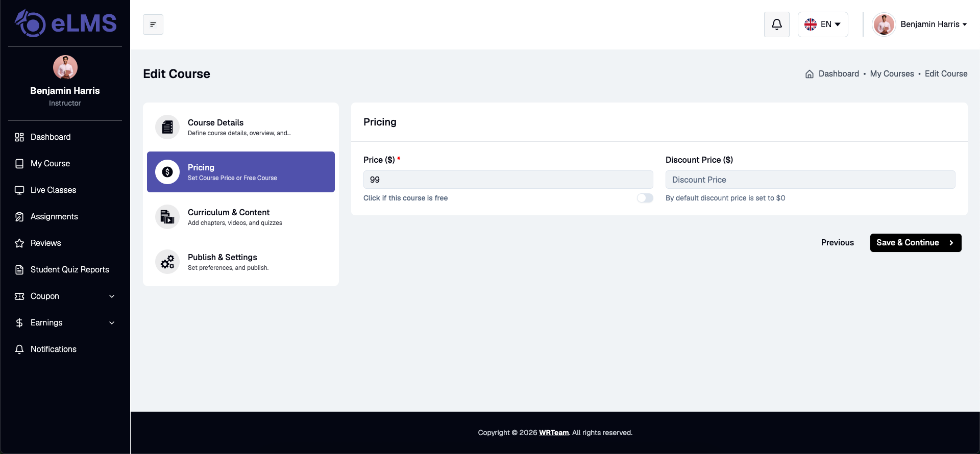
Task: Click the Price ($) input field
Action: point(508,180)
